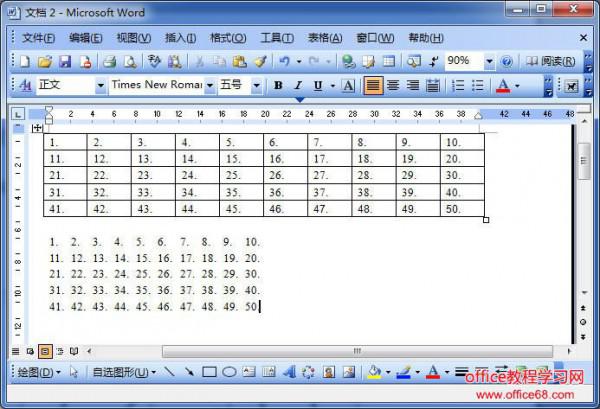This screenshot has height=409, width=600.
Task: Click the Word Help question mark icon
Action: pos(507,61)
